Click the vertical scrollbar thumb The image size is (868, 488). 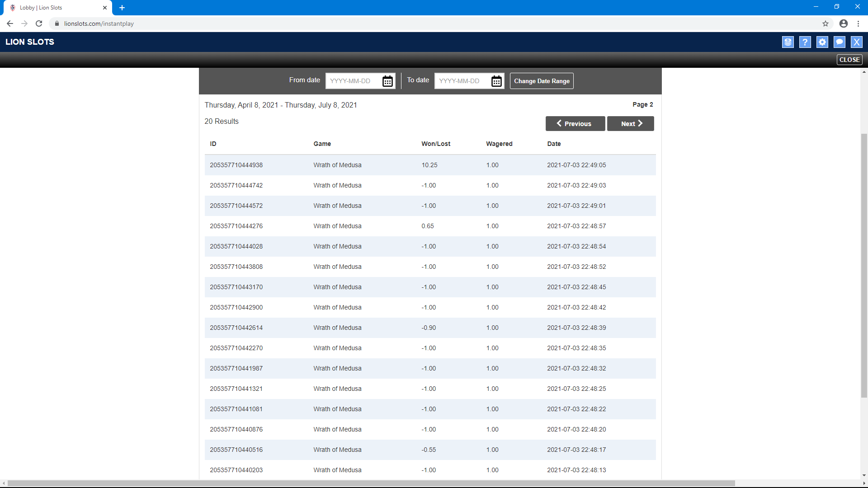coord(864,266)
